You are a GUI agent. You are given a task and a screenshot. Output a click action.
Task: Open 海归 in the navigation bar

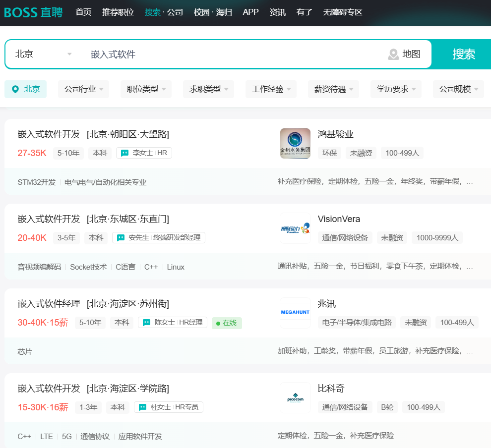224,12
